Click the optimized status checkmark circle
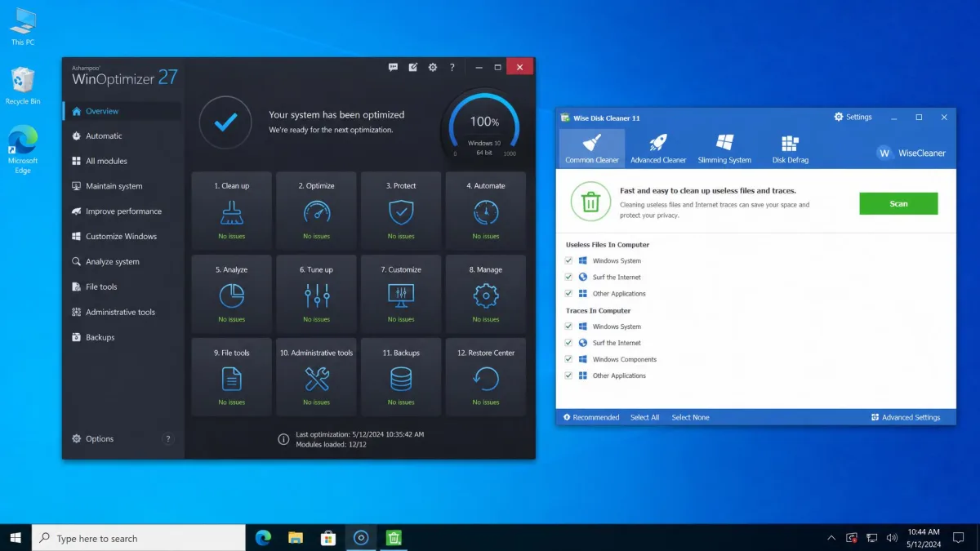 (x=225, y=122)
